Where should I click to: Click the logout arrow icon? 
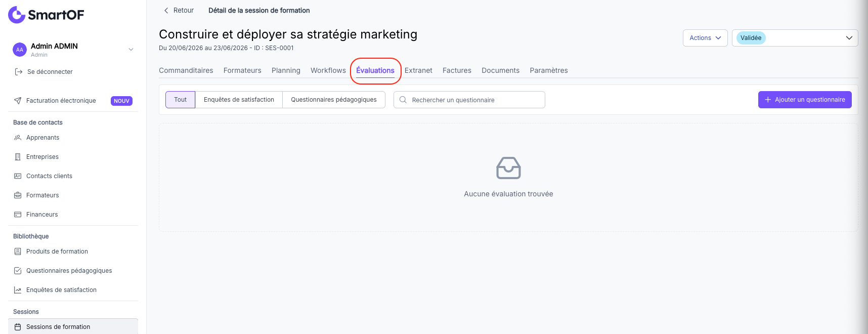19,72
